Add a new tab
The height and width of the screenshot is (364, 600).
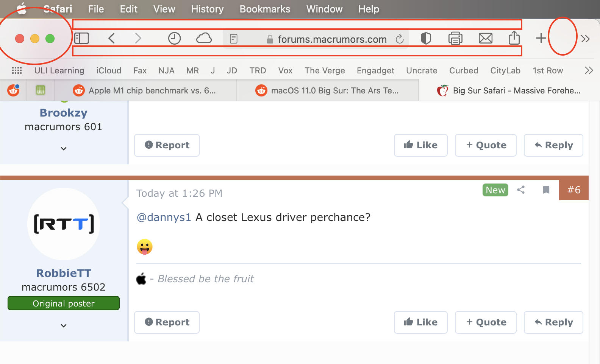pos(541,38)
